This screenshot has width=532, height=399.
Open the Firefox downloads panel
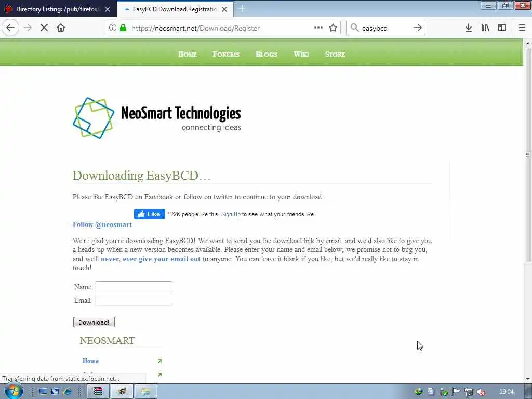click(x=469, y=28)
